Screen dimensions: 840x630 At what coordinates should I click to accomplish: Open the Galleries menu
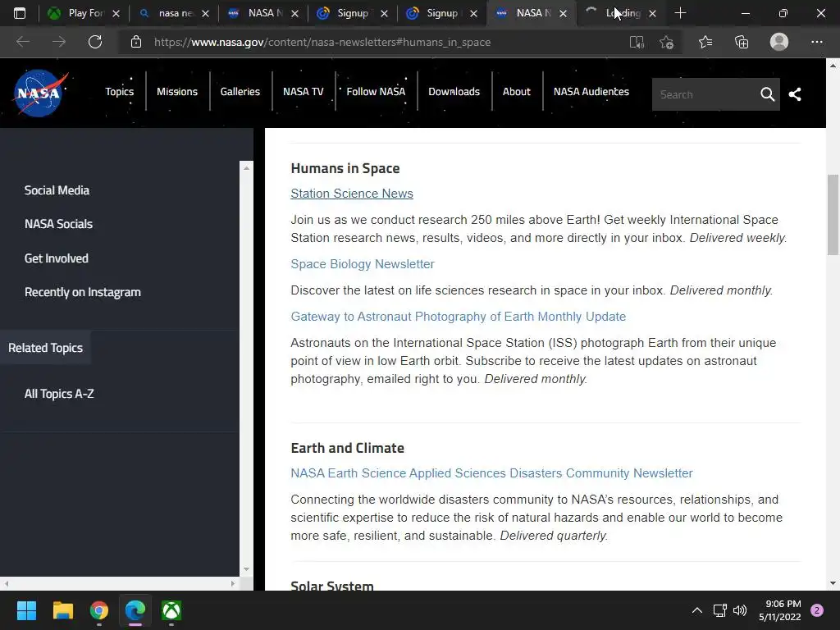pos(240,92)
